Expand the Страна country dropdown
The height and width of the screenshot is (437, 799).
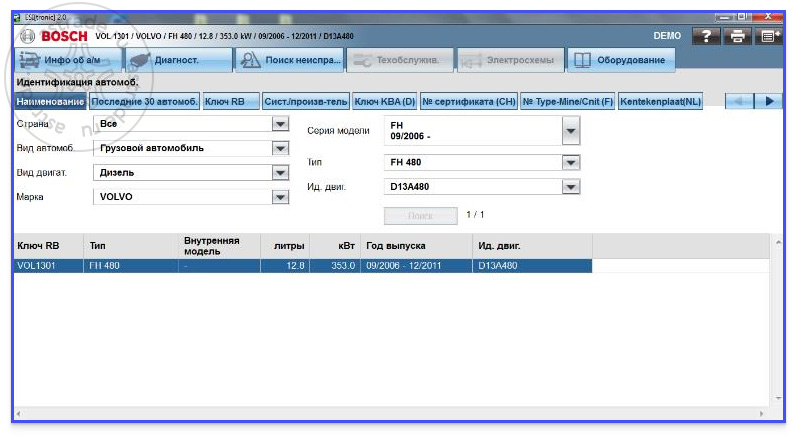pyautogui.click(x=280, y=124)
